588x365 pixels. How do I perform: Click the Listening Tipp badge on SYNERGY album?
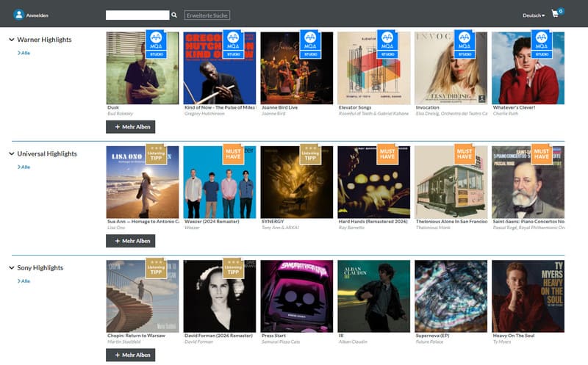click(310, 153)
